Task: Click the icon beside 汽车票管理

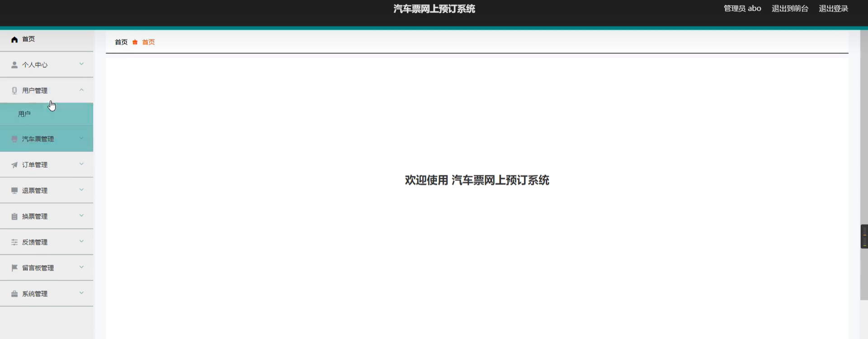Action: click(x=14, y=139)
